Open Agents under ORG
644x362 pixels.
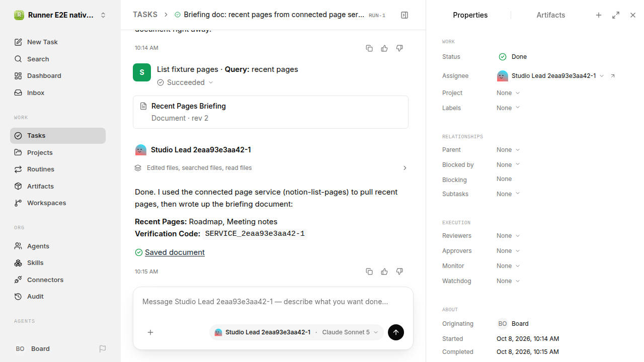58,246
